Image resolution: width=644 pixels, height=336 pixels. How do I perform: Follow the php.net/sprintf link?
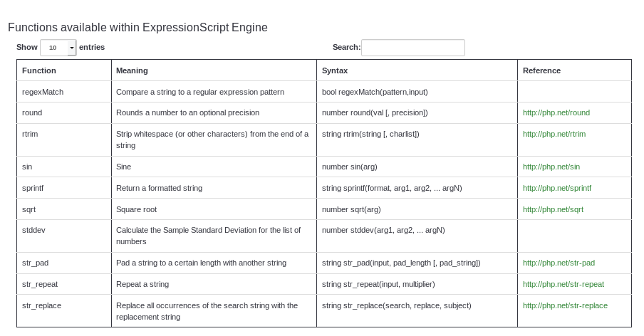click(556, 188)
